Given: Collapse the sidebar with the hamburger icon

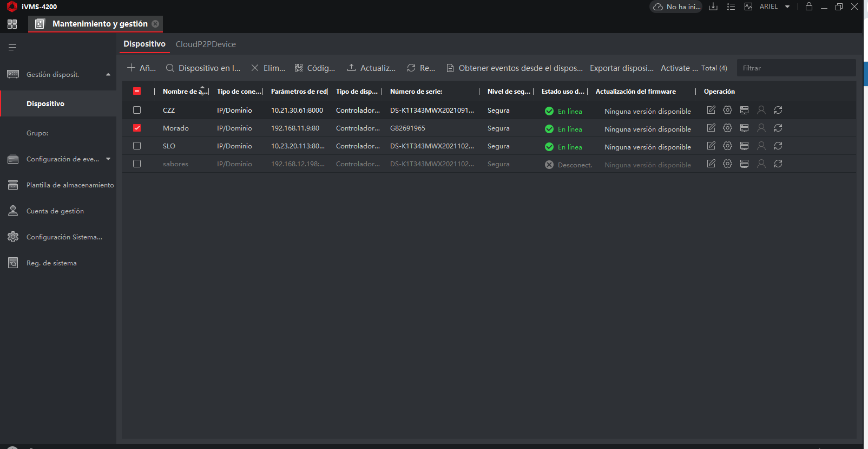Looking at the screenshot, I should pyautogui.click(x=12, y=48).
